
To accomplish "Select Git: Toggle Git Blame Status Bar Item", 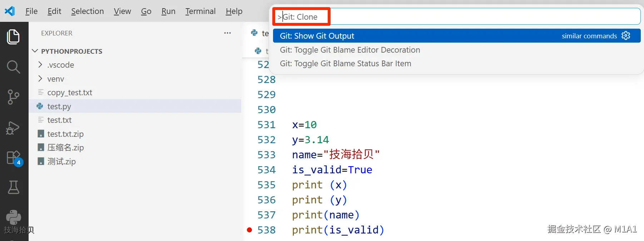I will click(x=457, y=63).
